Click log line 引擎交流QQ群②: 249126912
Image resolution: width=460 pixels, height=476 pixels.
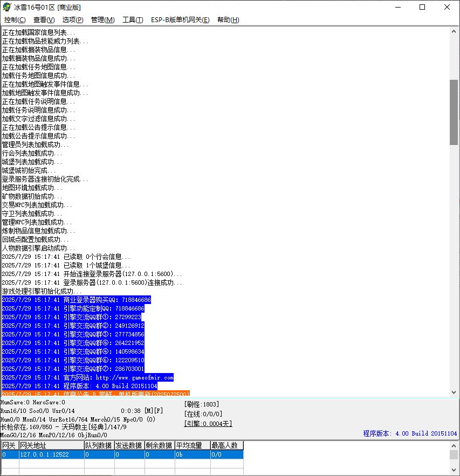tap(73, 326)
